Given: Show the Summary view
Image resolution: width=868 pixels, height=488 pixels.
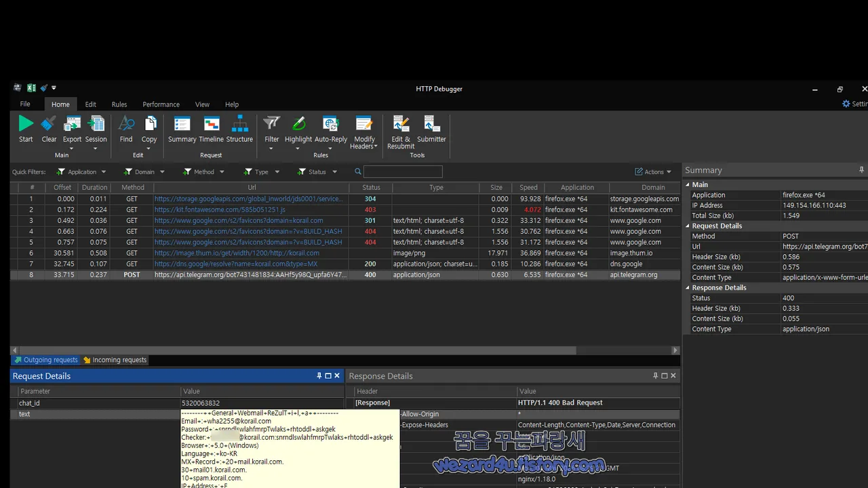Looking at the screenshot, I should [x=182, y=129].
